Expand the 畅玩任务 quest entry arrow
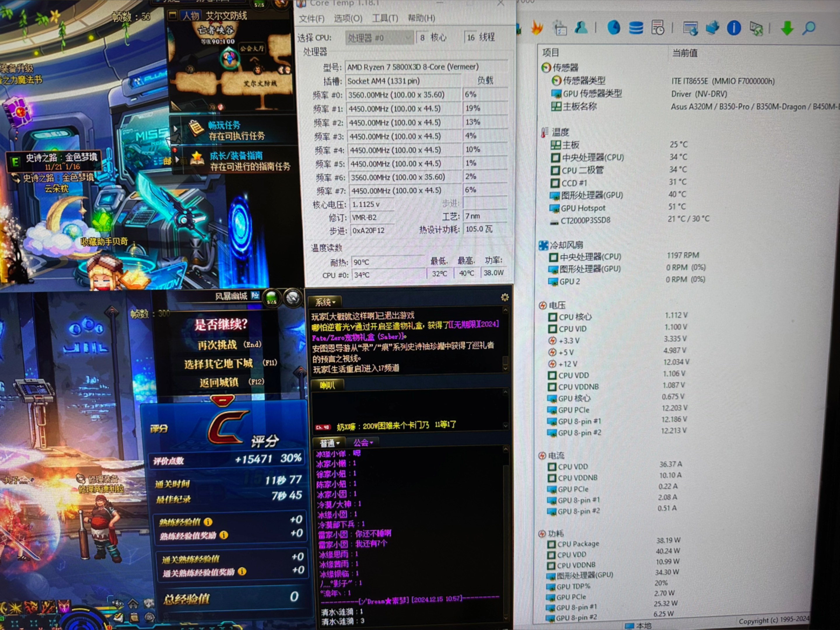The width and height of the screenshot is (840, 630). click(x=176, y=129)
